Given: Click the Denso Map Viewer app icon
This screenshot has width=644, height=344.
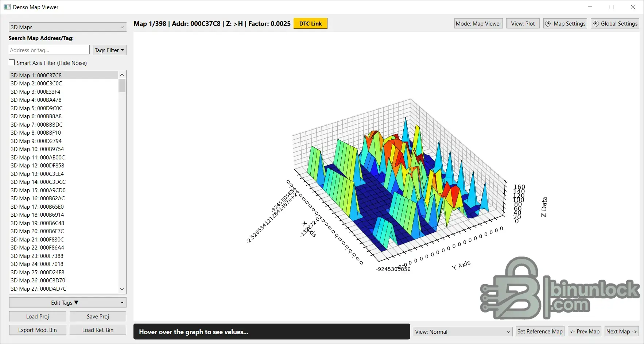Looking at the screenshot, I should click(7, 7).
